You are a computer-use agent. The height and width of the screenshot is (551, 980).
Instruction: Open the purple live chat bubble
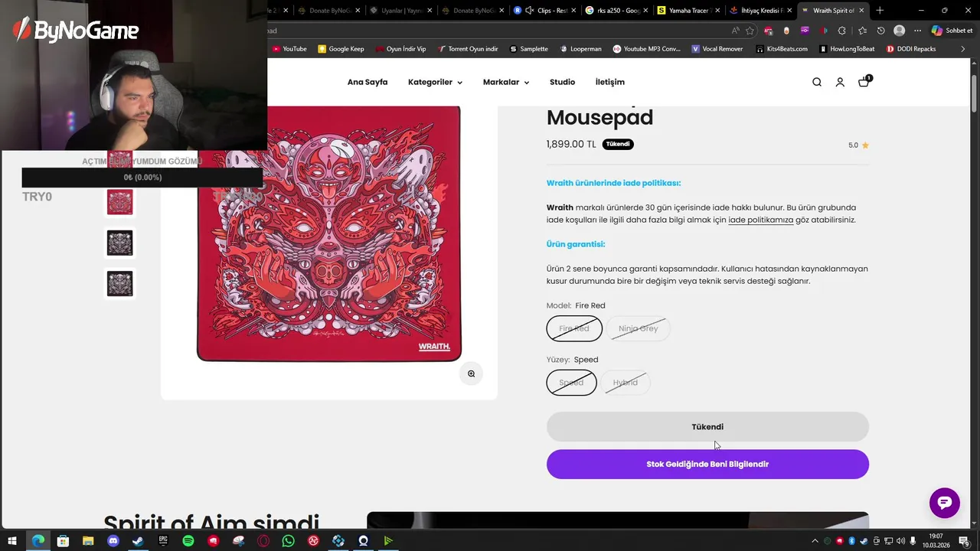pos(945,503)
